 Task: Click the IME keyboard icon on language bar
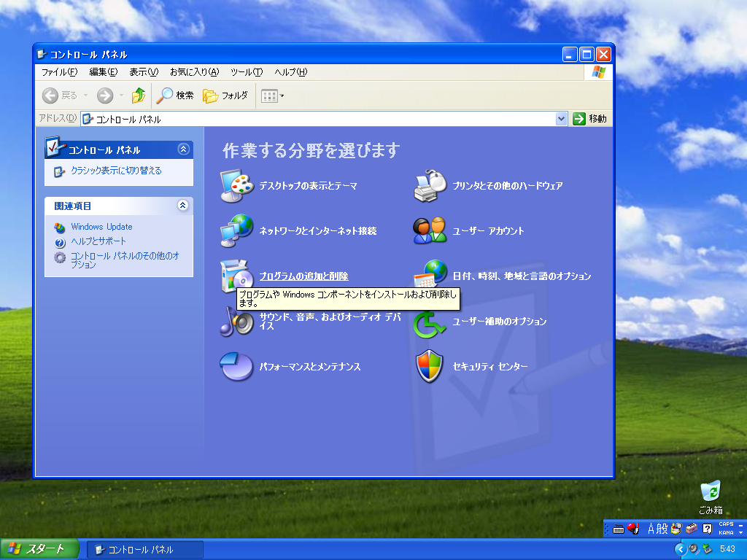click(x=619, y=529)
